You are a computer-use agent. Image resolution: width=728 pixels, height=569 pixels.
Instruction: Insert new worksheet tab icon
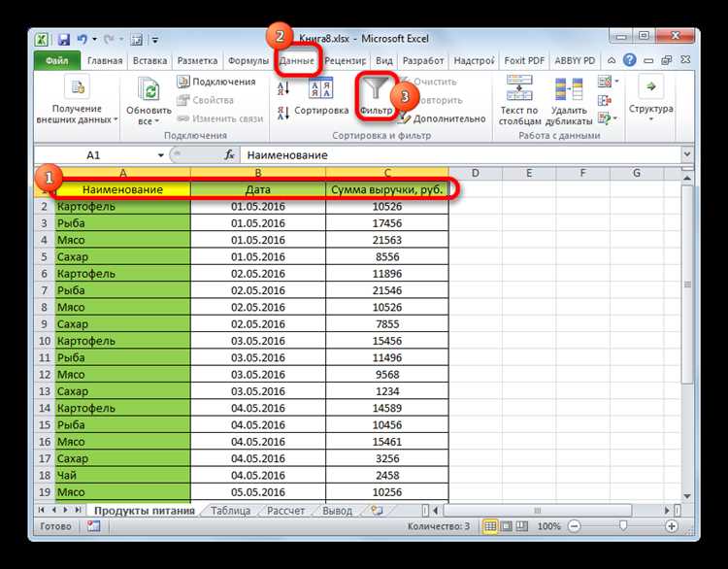tap(377, 511)
